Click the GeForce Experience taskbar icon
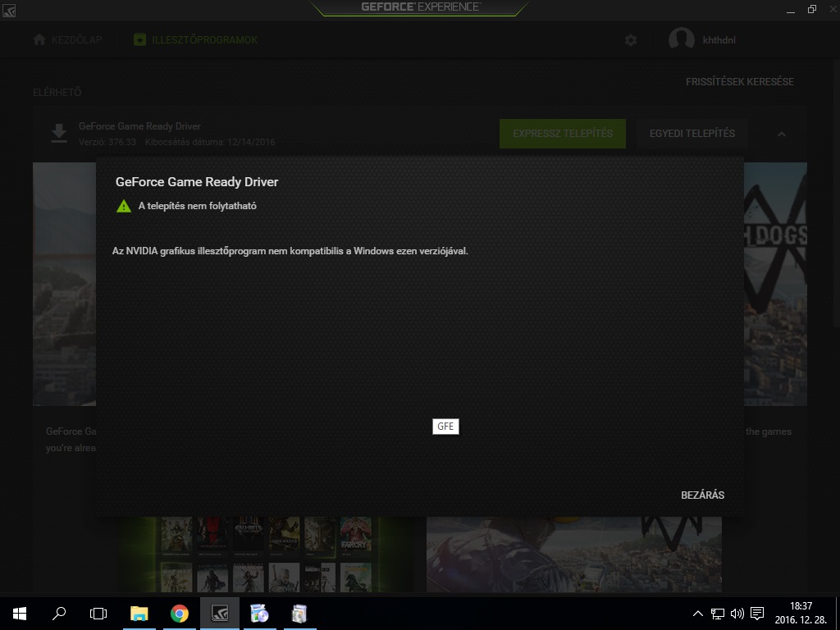This screenshot has width=840, height=630. tap(220, 614)
